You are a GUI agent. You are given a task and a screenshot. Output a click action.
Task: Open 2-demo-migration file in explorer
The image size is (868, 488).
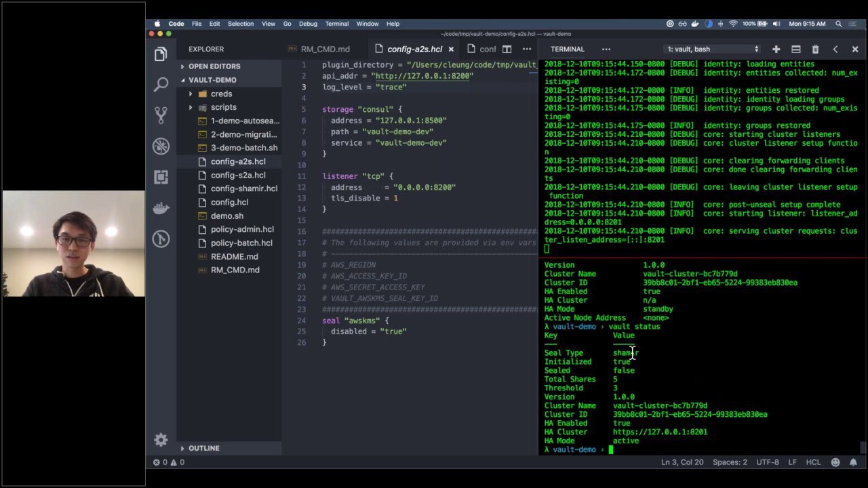coord(243,134)
